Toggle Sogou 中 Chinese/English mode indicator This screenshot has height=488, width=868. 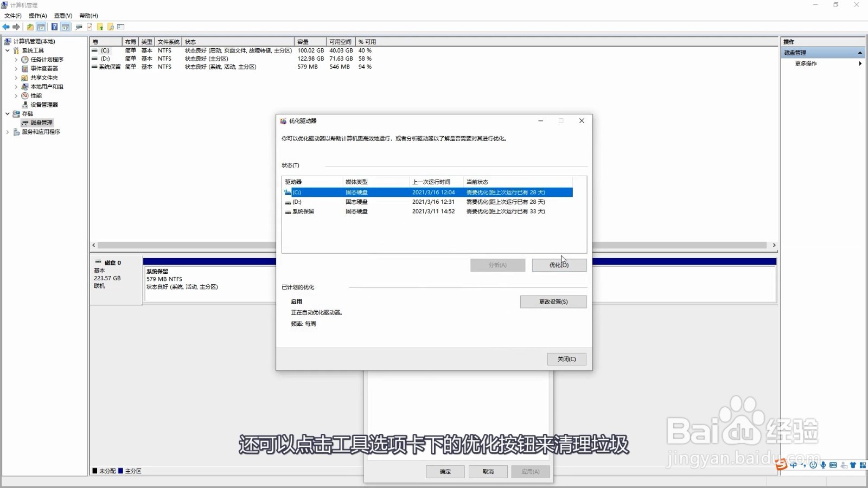tap(793, 465)
